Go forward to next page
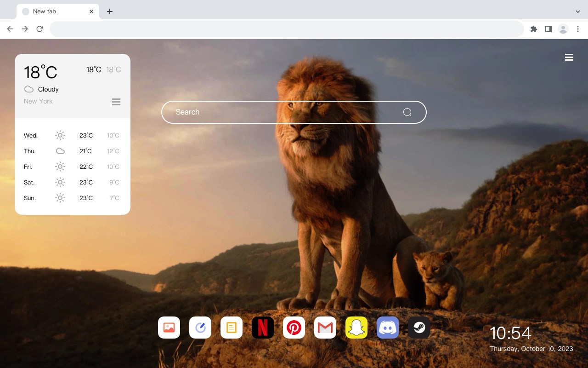This screenshot has width=588, height=368. [x=25, y=29]
